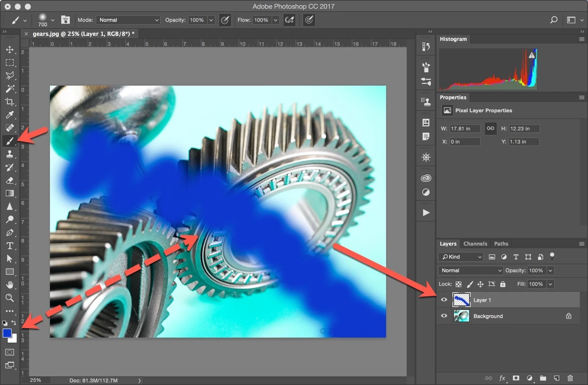Select the Brush tool in toolbar

pos(10,141)
